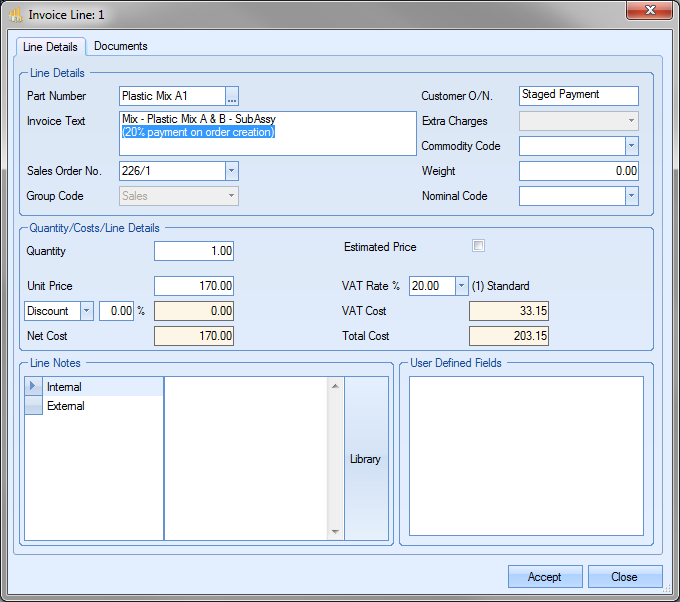Screen dimensions: 680x602
Task: Click the Part Number browse ellipsis button
Action: (232, 97)
